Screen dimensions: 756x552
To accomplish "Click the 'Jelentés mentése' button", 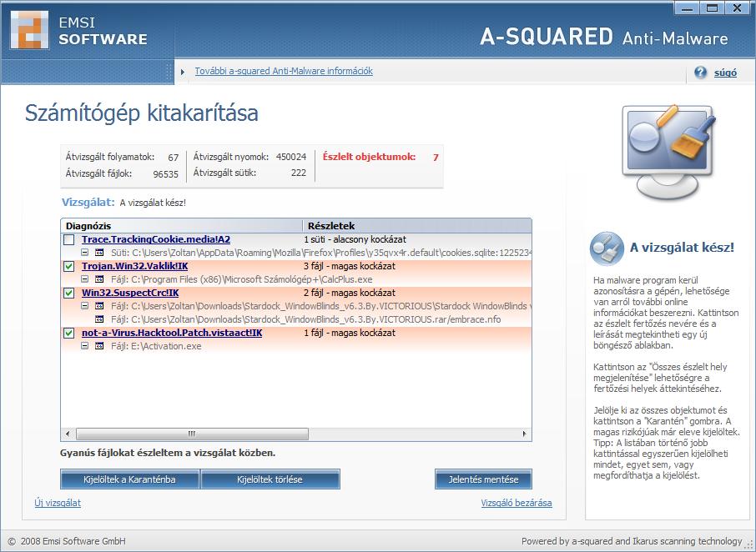I will tap(483, 479).
